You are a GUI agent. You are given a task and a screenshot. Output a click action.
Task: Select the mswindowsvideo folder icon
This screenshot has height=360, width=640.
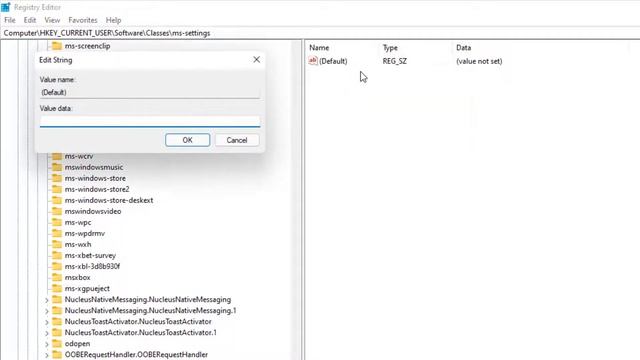(x=57, y=211)
